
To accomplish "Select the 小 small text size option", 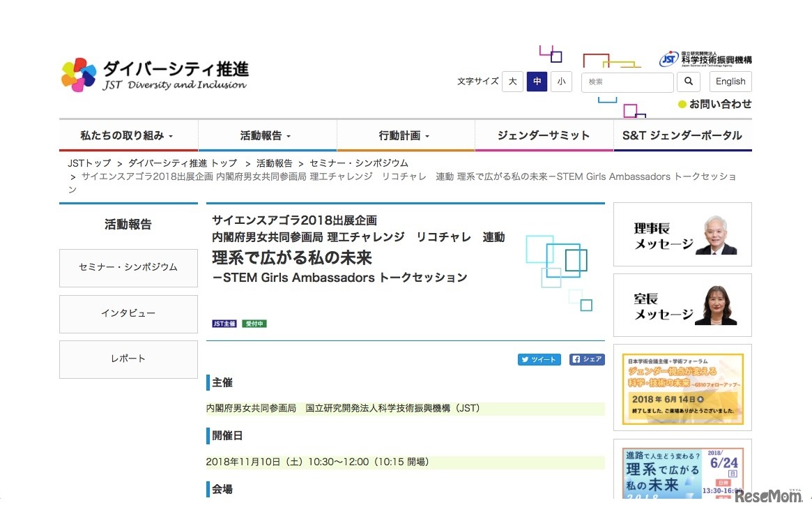I will pyautogui.click(x=561, y=82).
